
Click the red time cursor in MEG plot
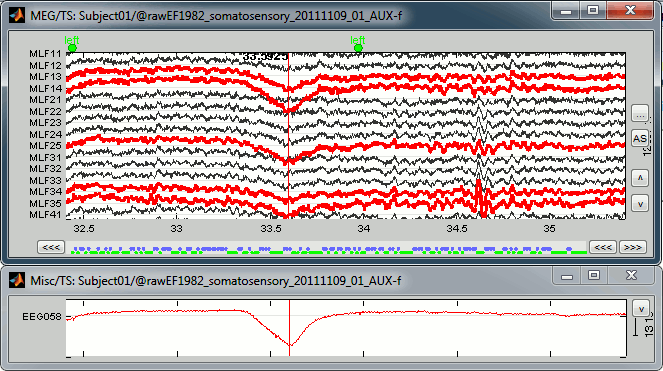click(x=289, y=135)
